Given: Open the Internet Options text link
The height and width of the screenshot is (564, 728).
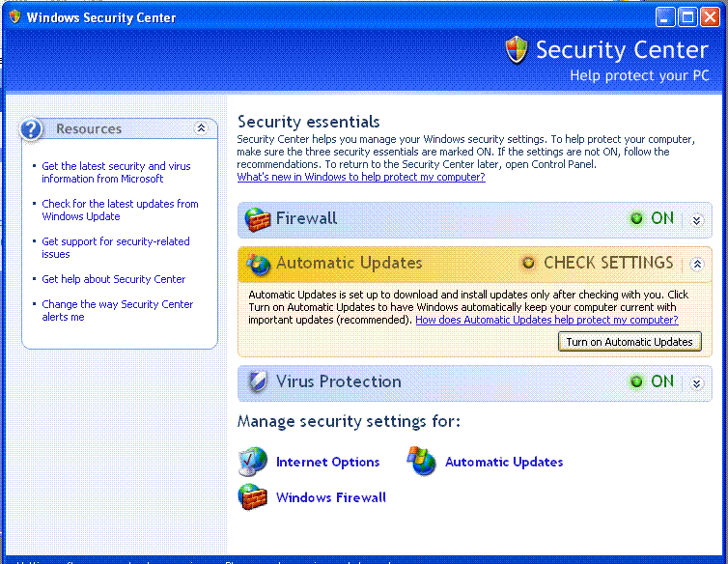Looking at the screenshot, I should pos(327,462).
